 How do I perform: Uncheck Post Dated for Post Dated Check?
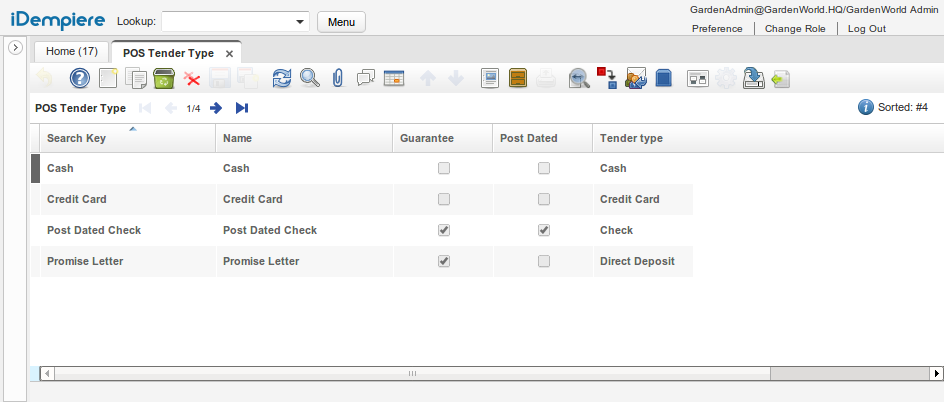[x=544, y=230]
